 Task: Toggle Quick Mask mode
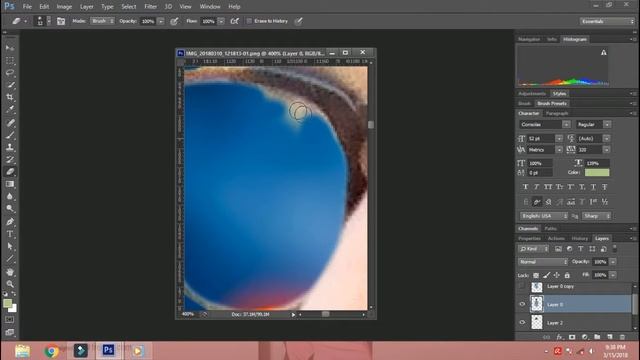pyautogui.click(x=10, y=320)
